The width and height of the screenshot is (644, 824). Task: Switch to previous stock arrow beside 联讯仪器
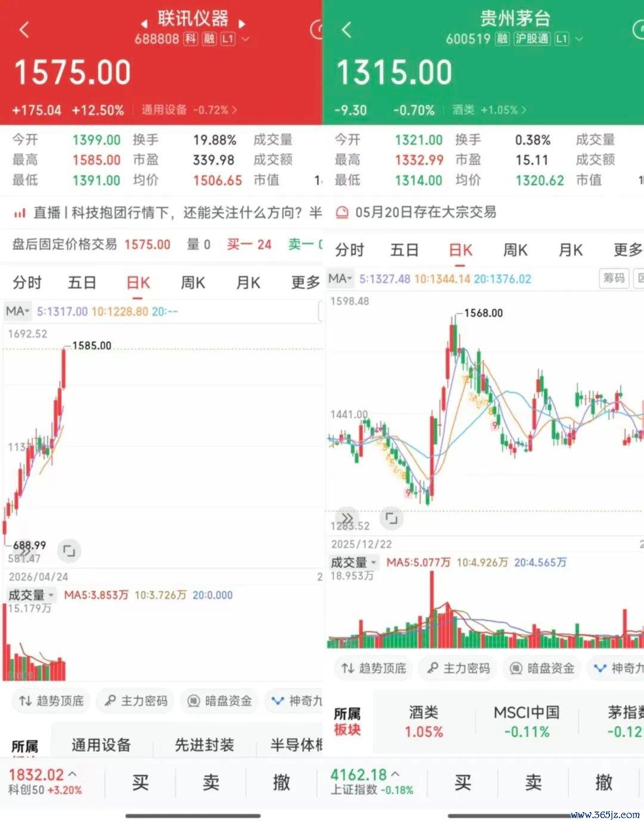144,24
